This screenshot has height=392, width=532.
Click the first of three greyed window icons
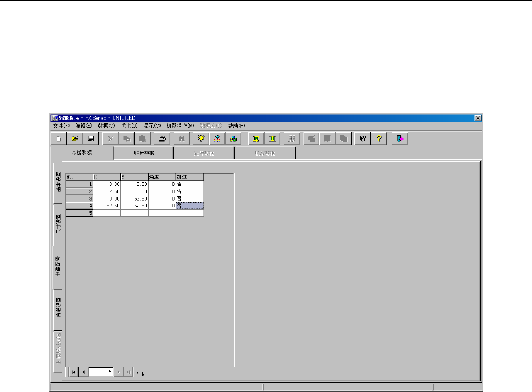[x=312, y=138]
